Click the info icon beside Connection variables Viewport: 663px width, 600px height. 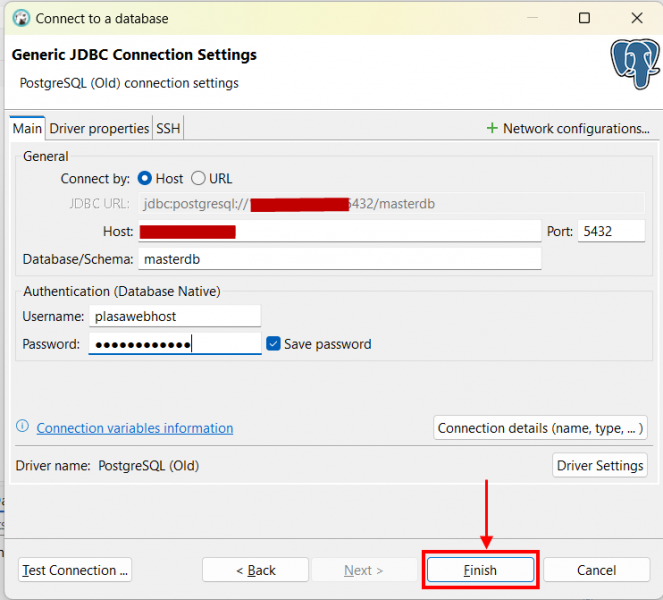pos(22,426)
